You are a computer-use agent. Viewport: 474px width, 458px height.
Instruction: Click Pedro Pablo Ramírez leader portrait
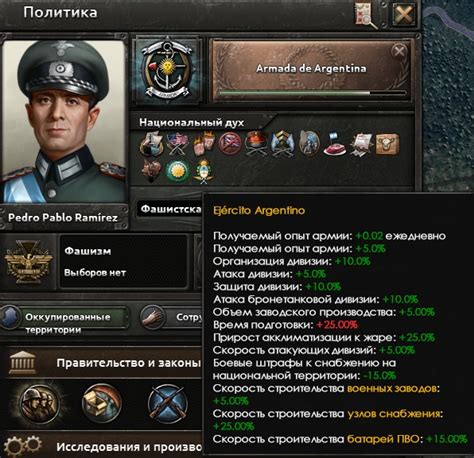click(64, 121)
